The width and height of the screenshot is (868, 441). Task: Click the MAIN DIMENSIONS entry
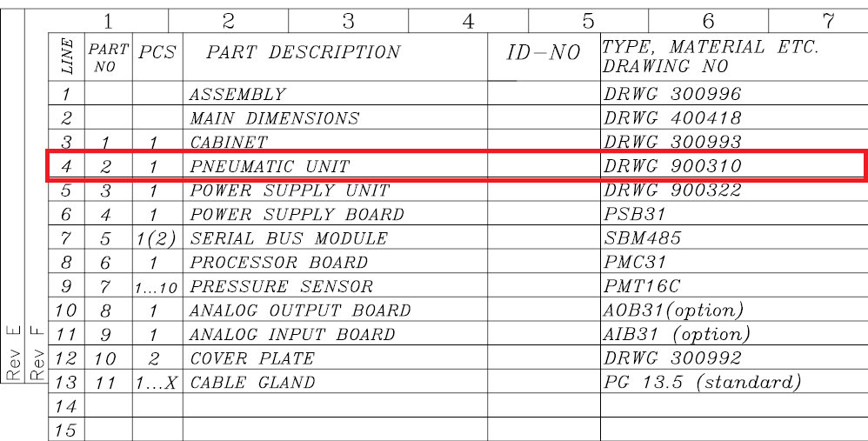274,118
